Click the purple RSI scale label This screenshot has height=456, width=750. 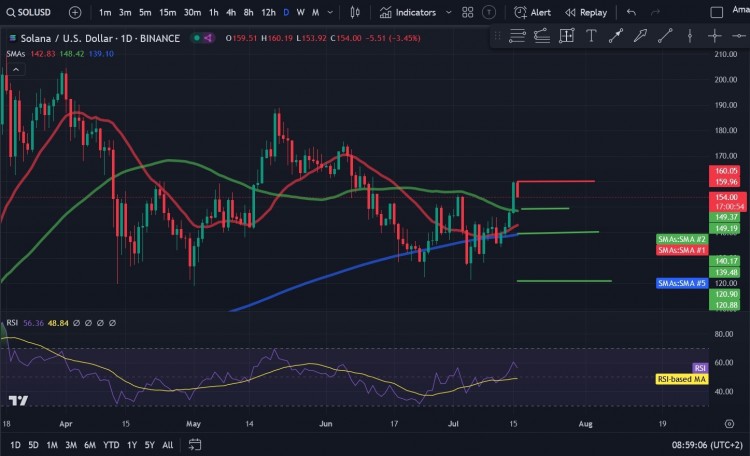point(700,368)
